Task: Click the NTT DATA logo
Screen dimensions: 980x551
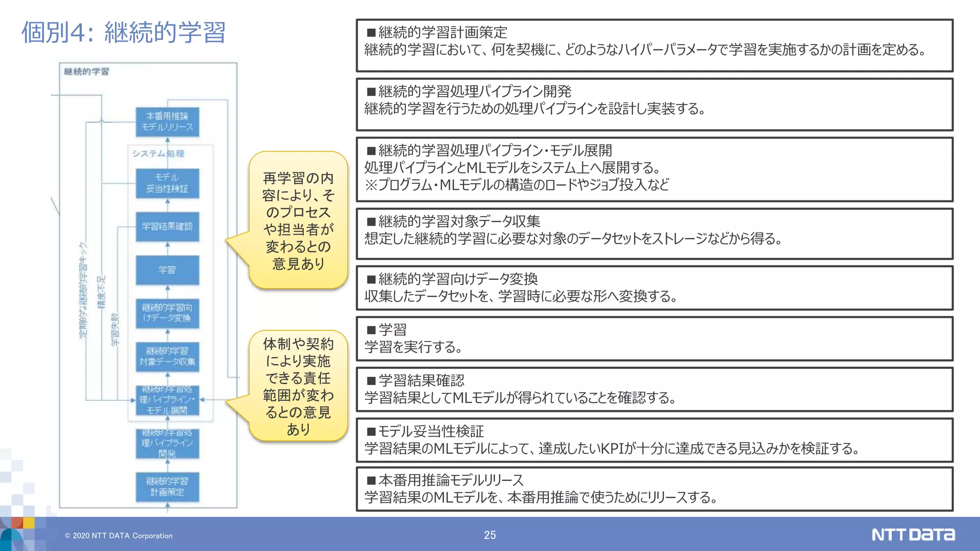Action: point(913,535)
